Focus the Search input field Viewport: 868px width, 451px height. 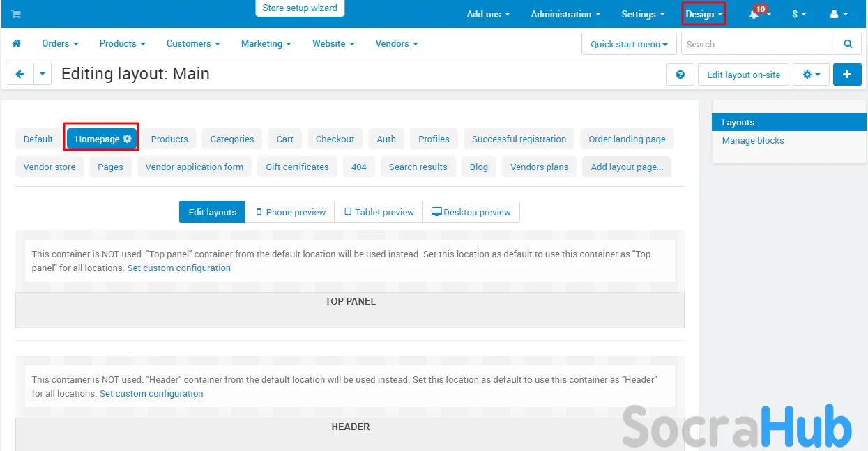tap(758, 44)
